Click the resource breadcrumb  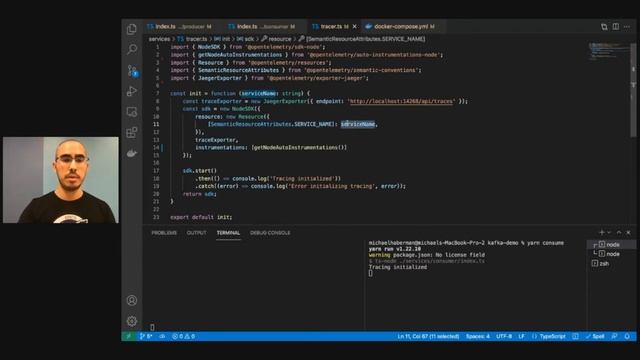pos(276,39)
